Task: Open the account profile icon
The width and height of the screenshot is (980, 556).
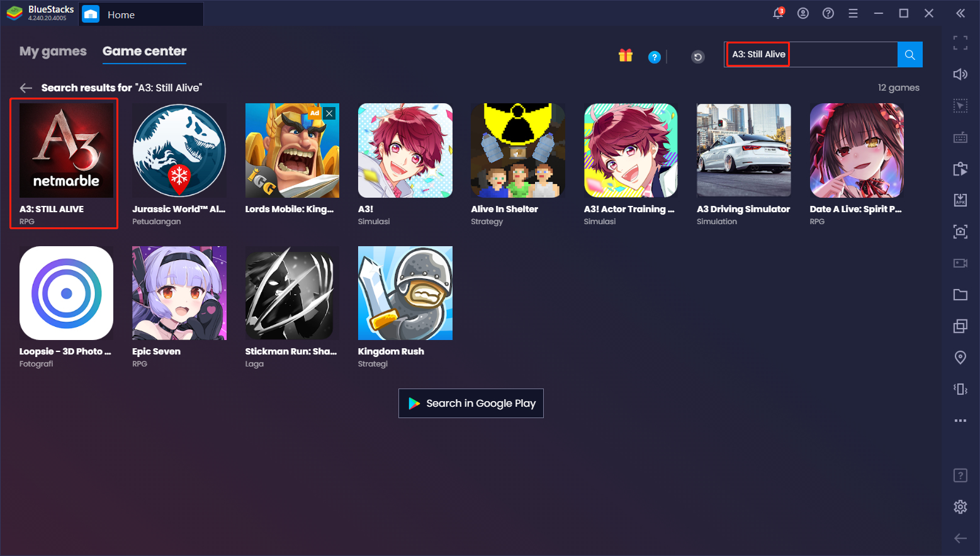Action: [x=803, y=13]
